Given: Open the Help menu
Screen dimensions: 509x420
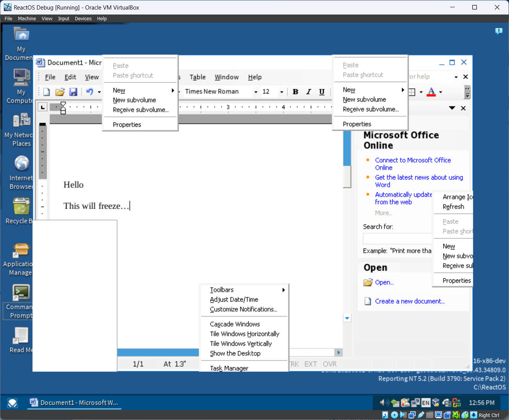Looking at the screenshot, I should point(255,77).
